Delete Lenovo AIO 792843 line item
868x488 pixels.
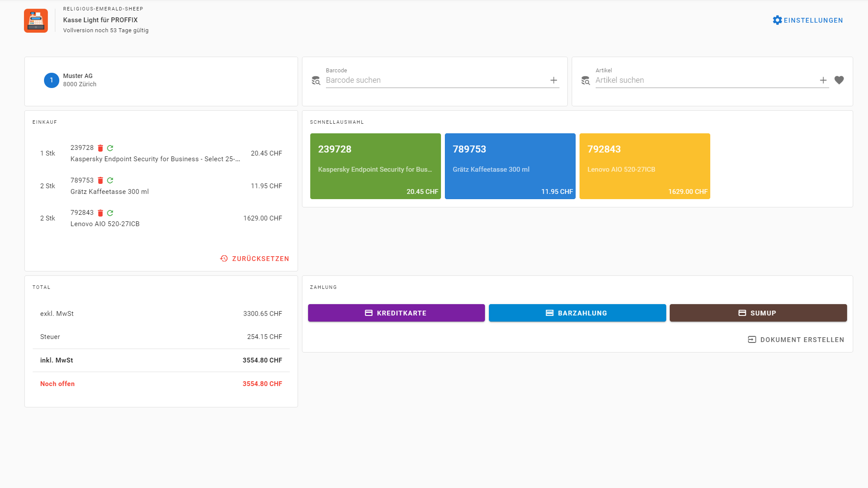pos(100,213)
